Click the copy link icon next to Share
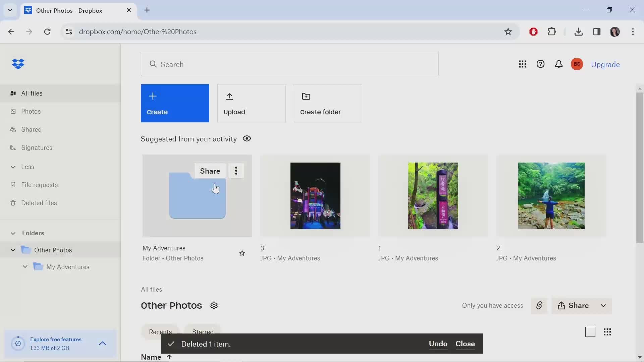Viewport: 644px width, 362px height. click(x=540, y=305)
